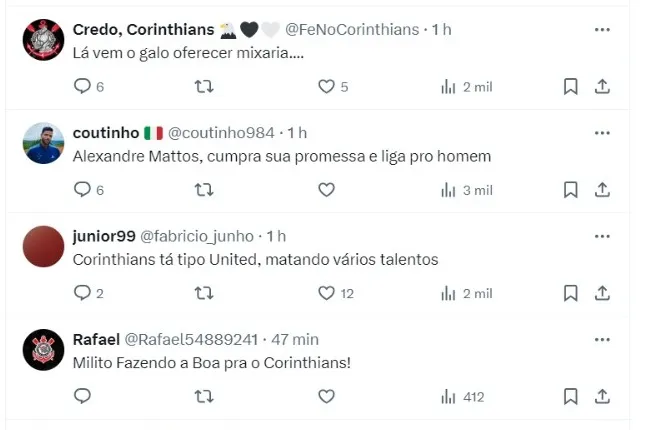Open more options on @FeNoCorinthians tweet
Viewport: 653px width, 430px height.
(602, 30)
